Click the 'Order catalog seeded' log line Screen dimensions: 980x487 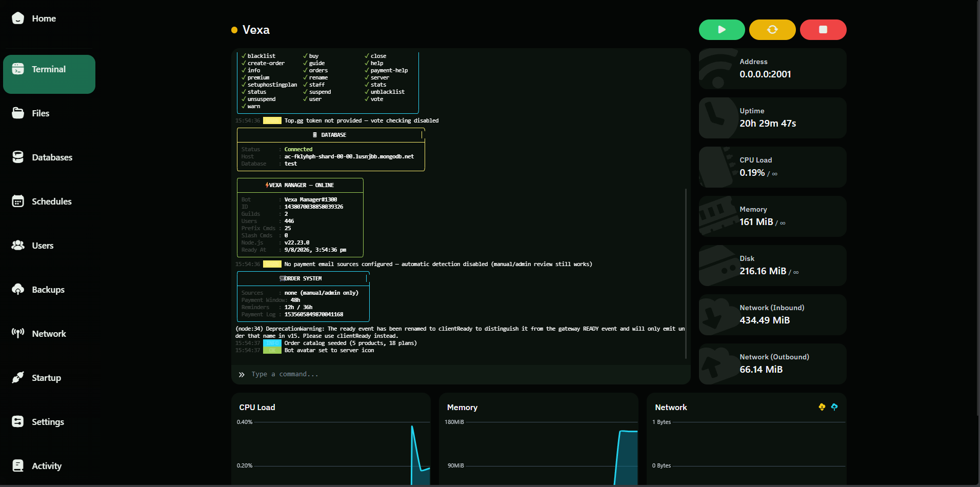(351, 343)
